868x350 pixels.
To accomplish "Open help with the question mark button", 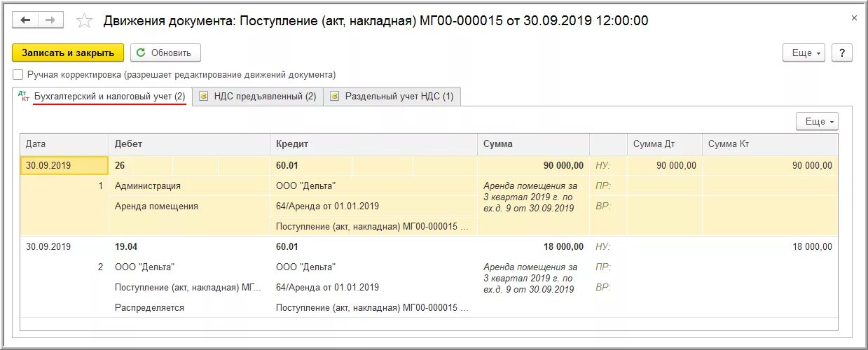I will coord(842,52).
